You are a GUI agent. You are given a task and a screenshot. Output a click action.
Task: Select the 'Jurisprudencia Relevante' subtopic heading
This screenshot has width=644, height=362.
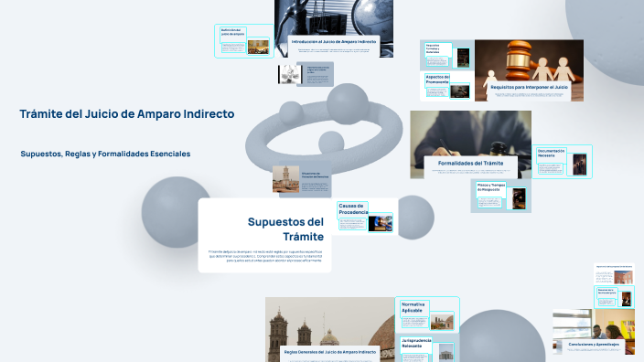416,343
